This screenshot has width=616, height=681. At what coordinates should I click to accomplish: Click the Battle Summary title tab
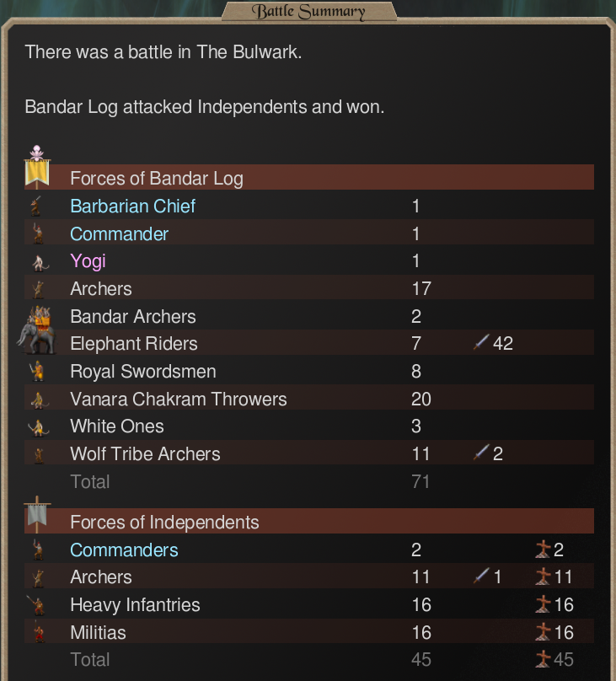point(308,11)
